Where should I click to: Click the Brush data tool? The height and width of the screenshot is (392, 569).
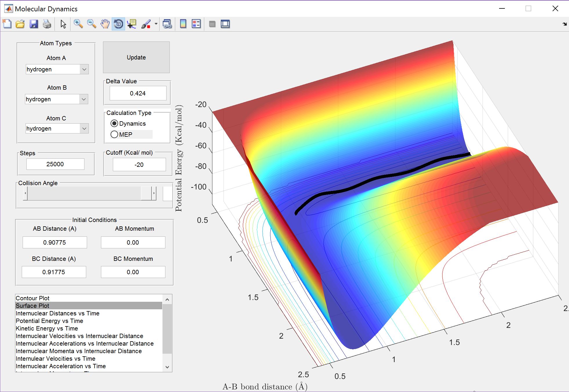click(146, 24)
